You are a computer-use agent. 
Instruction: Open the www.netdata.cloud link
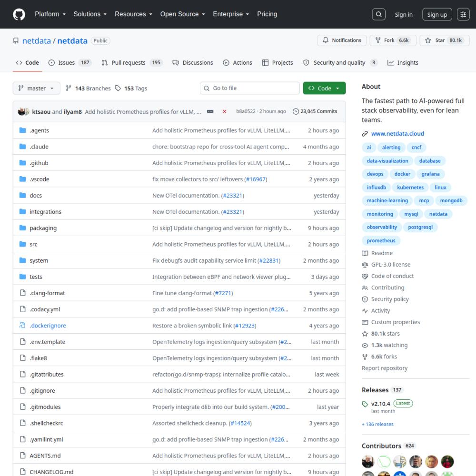coord(397,134)
